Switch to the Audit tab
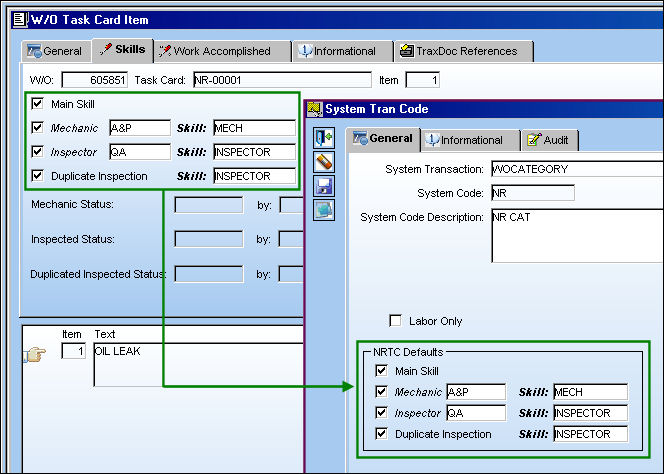 (x=550, y=140)
